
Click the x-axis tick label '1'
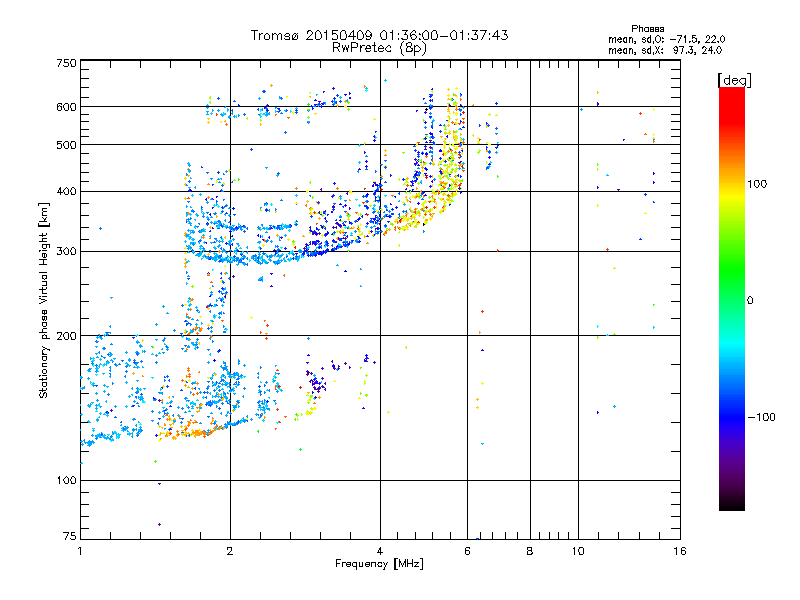tap(80, 551)
